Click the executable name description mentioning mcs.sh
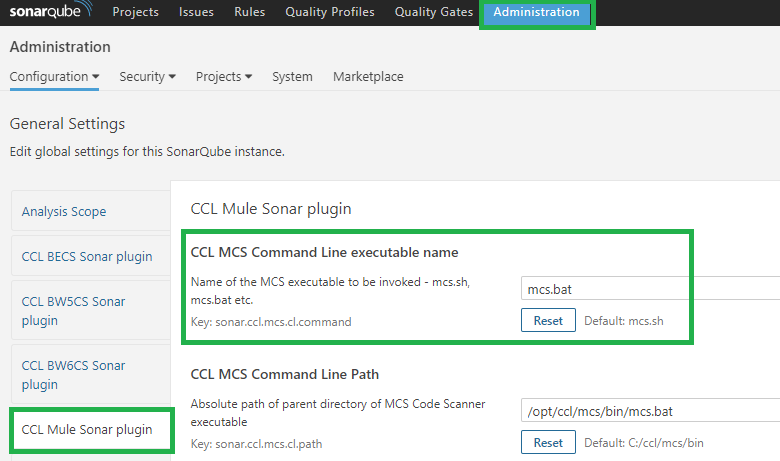 [330, 291]
